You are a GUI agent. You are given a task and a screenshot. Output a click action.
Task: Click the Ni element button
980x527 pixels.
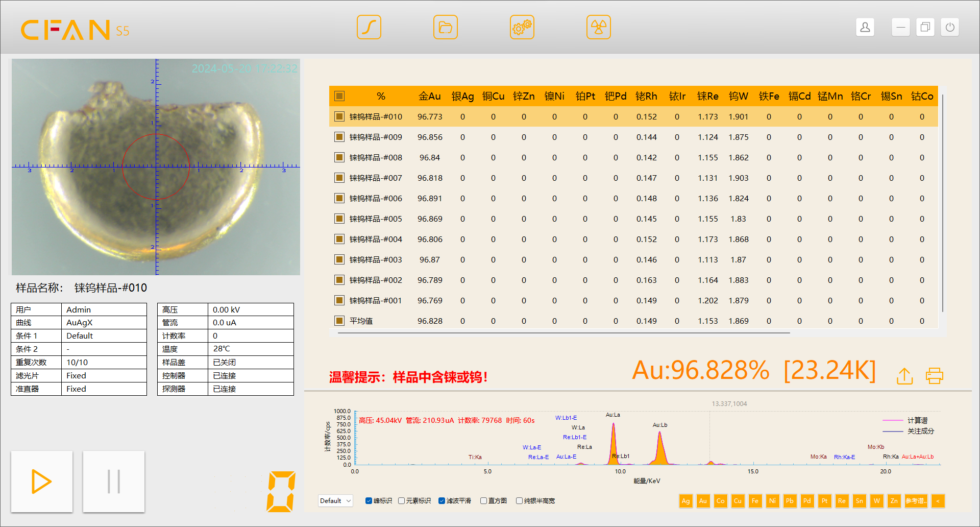pyautogui.click(x=772, y=501)
